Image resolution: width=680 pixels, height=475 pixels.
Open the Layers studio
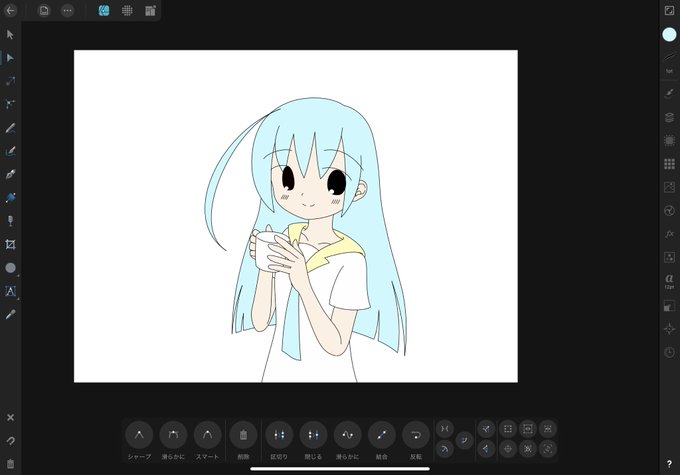(x=669, y=117)
